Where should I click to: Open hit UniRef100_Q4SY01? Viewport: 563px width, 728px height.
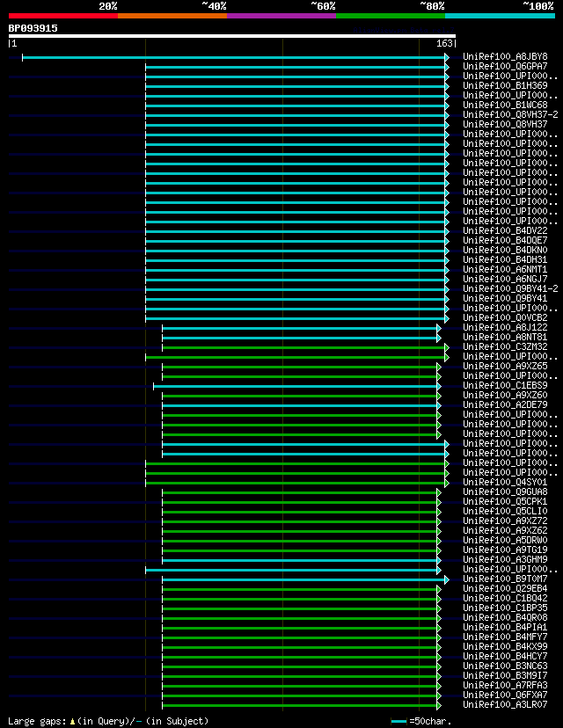click(506, 483)
